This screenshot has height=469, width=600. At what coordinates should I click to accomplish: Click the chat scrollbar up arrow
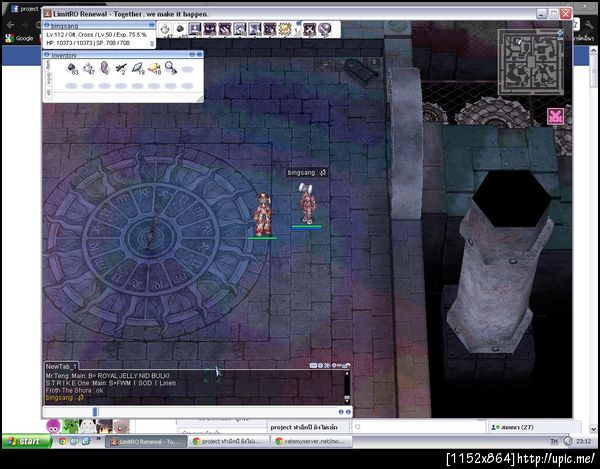[347, 374]
